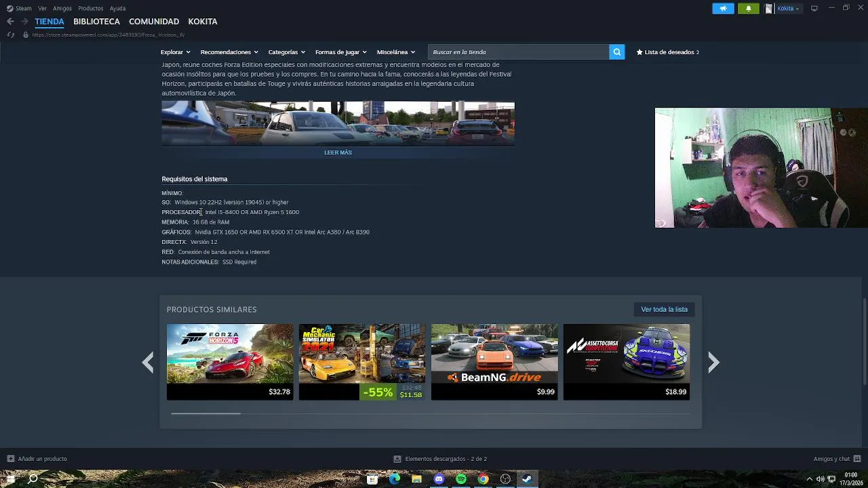Switch to Big Picture mode icon
Viewport: 868px width, 488px height.
click(814, 8)
